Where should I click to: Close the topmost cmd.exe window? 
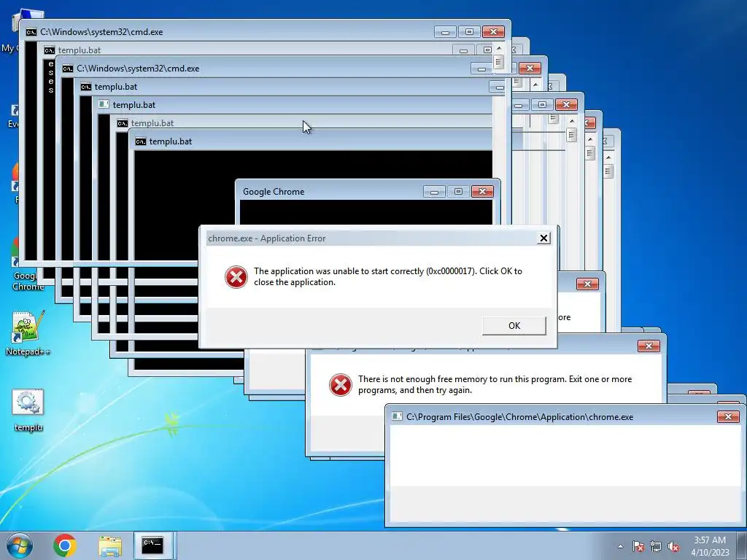pyautogui.click(x=493, y=32)
